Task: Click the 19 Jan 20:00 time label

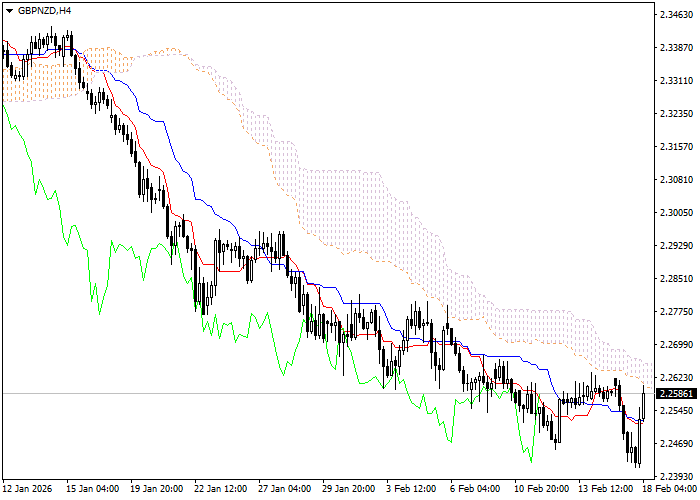Action: click(157, 489)
